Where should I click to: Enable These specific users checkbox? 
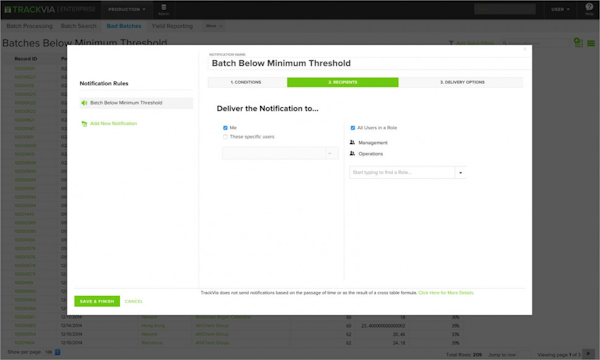(x=225, y=137)
